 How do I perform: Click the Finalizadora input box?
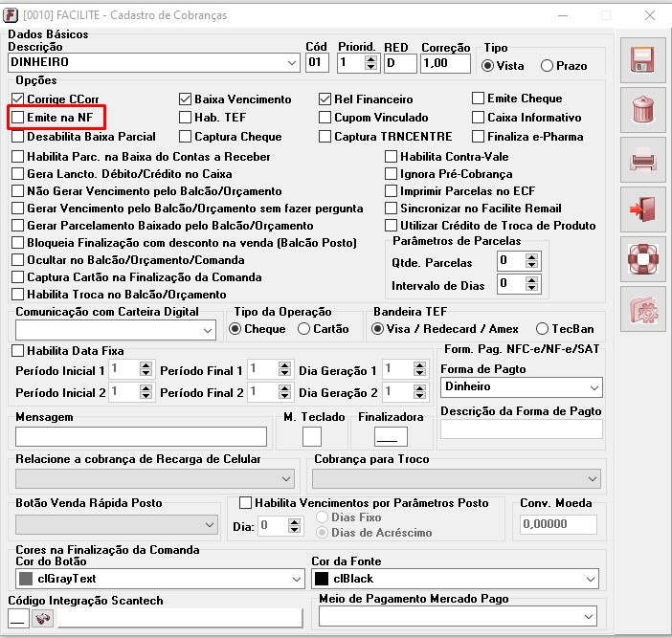pyautogui.click(x=391, y=437)
